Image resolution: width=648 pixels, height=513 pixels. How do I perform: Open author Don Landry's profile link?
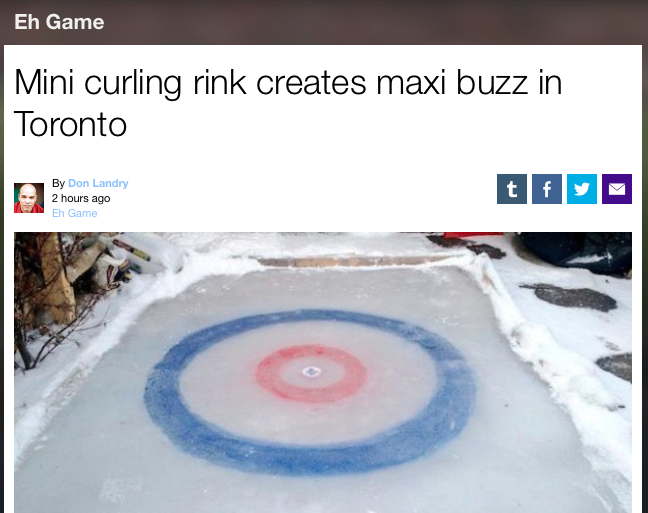(98, 183)
